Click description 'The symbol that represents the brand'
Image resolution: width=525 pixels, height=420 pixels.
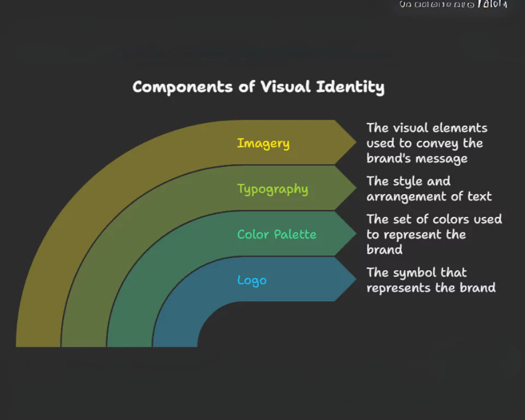click(x=431, y=280)
